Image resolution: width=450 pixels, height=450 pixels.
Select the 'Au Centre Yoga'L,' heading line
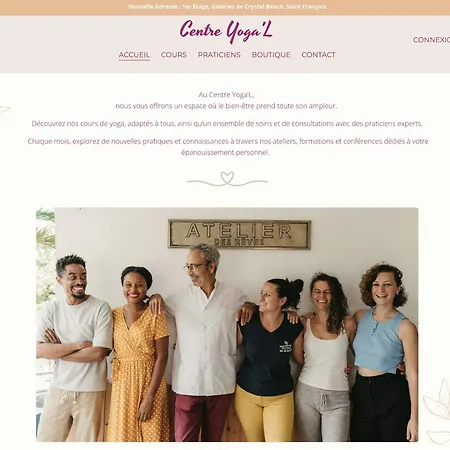pos(226,95)
